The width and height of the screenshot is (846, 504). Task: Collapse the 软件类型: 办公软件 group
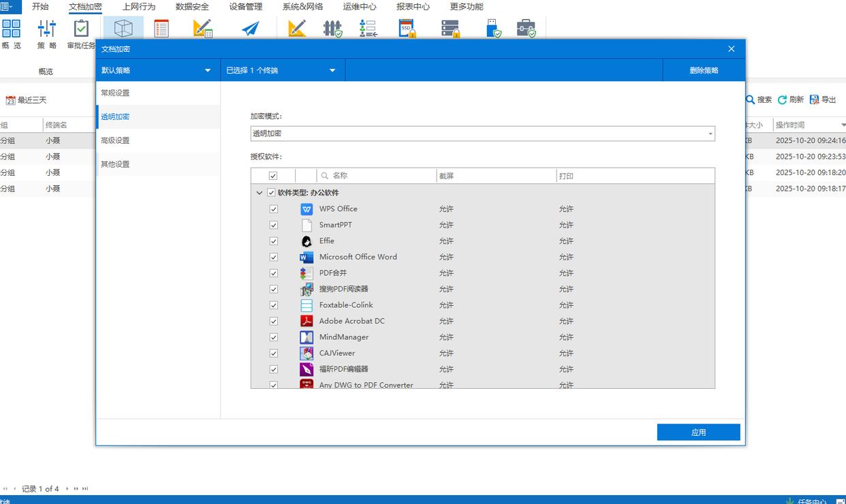click(259, 193)
